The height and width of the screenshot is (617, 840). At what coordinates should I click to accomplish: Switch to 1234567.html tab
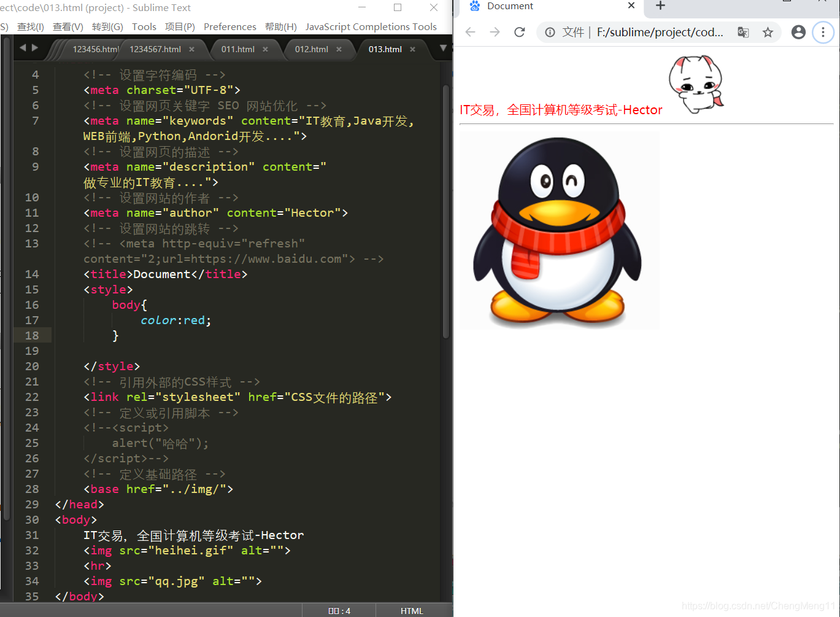coord(155,49)
